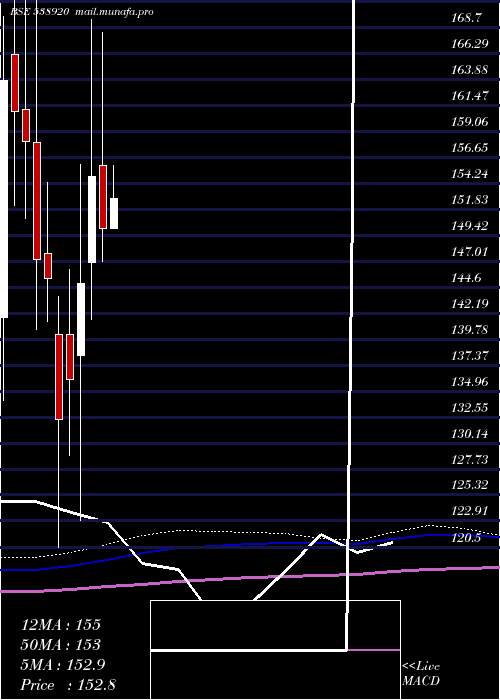Viewport: 500px width, 700px height.
Task: Click the 132.55 price axis label
Action: tap(470, 407)
